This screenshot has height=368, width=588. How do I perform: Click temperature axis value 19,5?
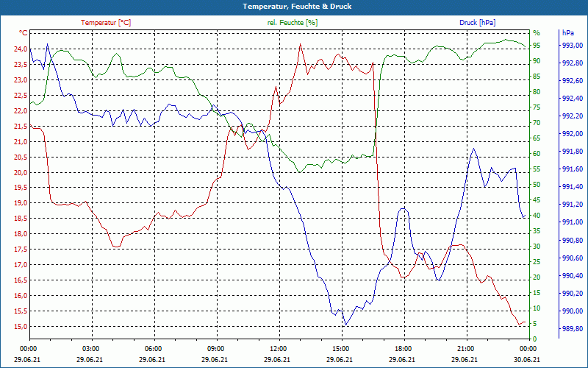pyautogui.click(x=21, y=188)
